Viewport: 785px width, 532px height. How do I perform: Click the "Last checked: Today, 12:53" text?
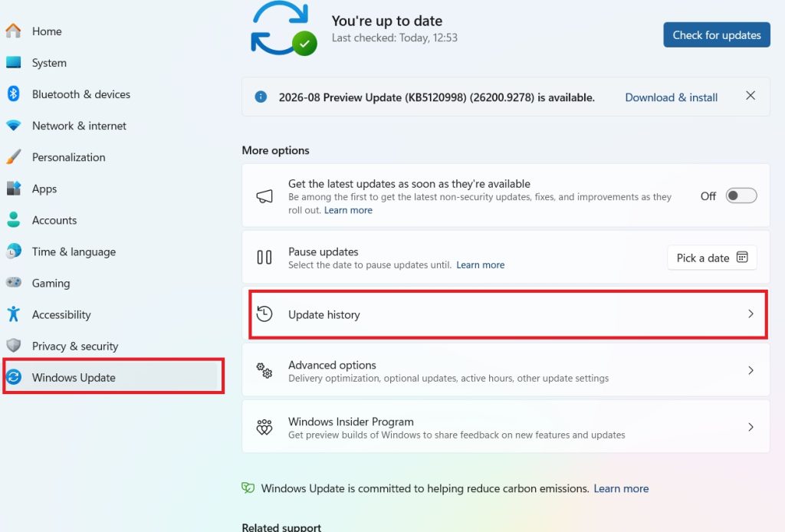tap(395, 38)
